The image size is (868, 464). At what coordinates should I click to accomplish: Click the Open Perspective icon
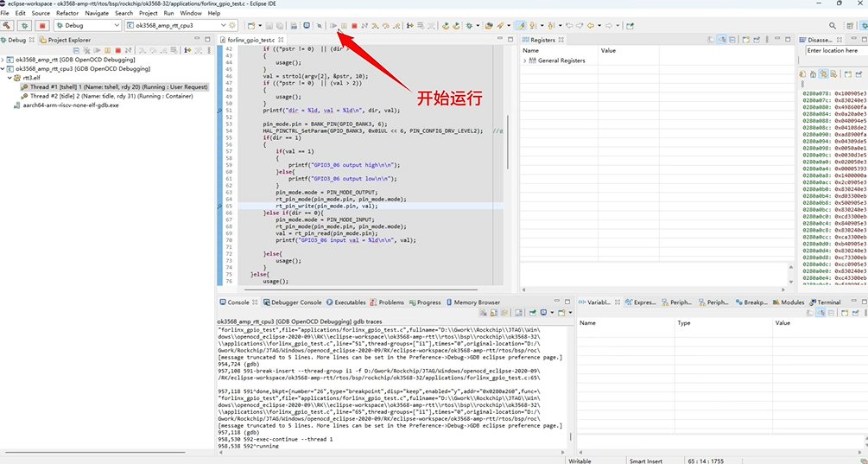(x=850, y=25)
